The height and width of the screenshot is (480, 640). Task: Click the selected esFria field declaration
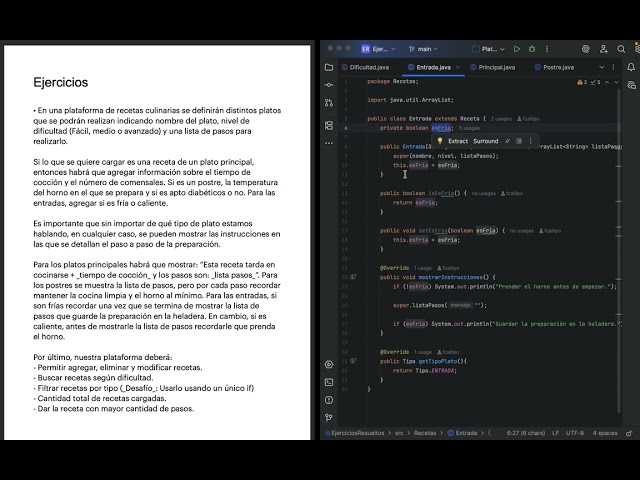pyautogui.click(x=441, y=128)
